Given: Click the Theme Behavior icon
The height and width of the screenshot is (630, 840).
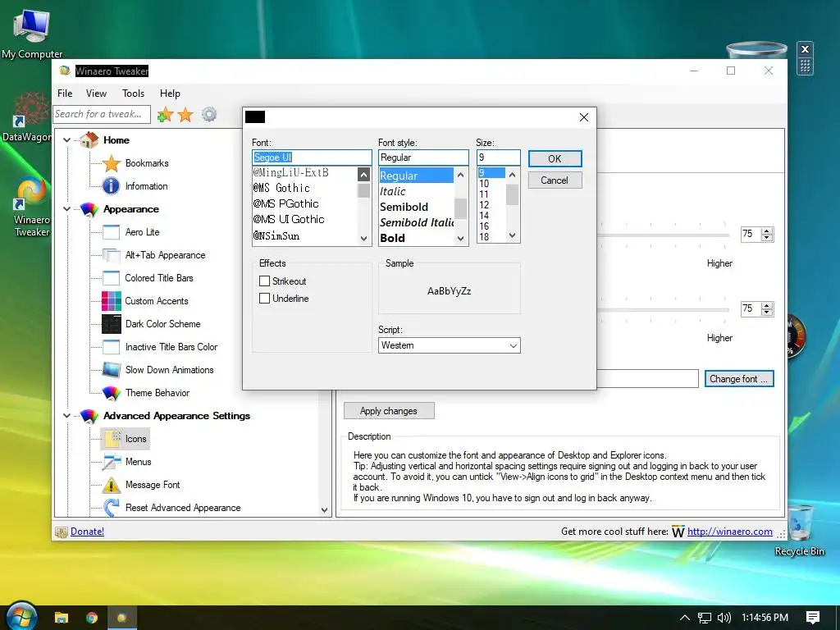Looking at the screenshot, I should click(x=111, y=393).
